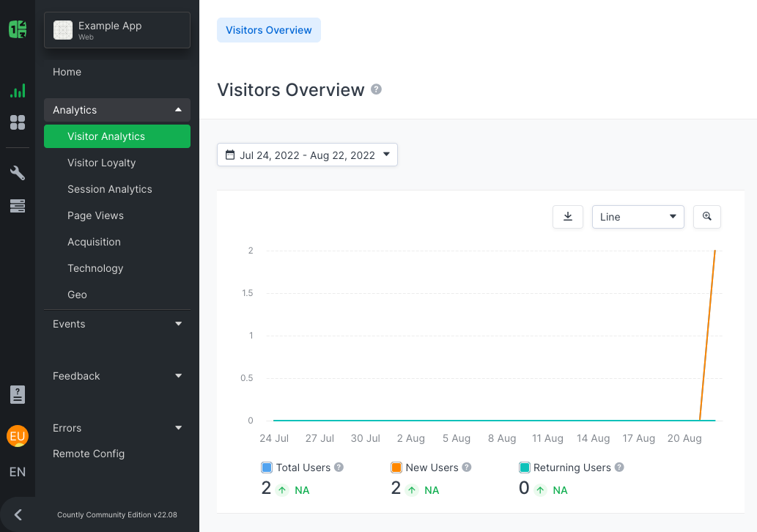Toggle the New Users series checkbox
757x532 pixels.
pos(396,468)
